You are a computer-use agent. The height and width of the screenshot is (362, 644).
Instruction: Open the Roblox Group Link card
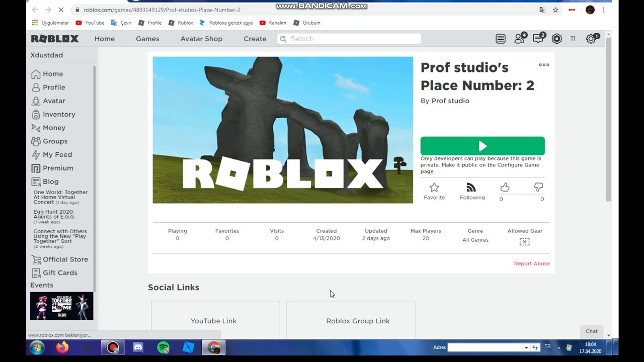pos(351,320)
